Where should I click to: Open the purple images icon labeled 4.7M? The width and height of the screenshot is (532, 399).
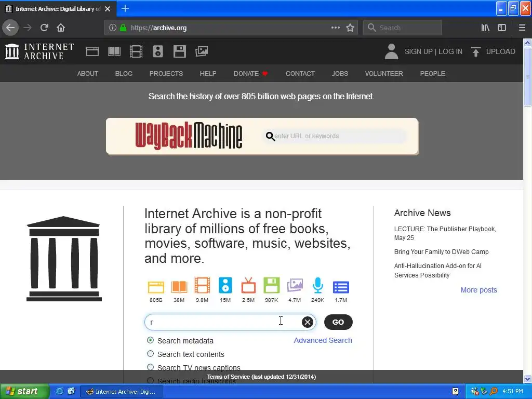295,285
